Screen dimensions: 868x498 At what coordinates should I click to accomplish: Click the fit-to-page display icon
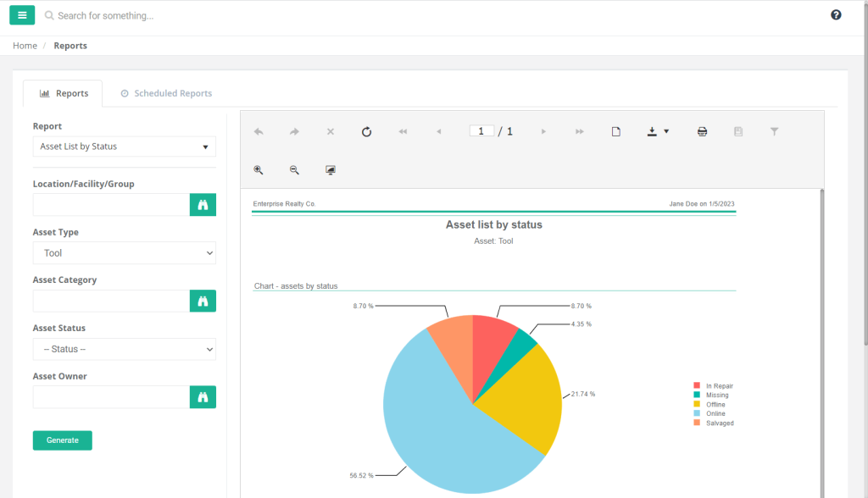330,170
